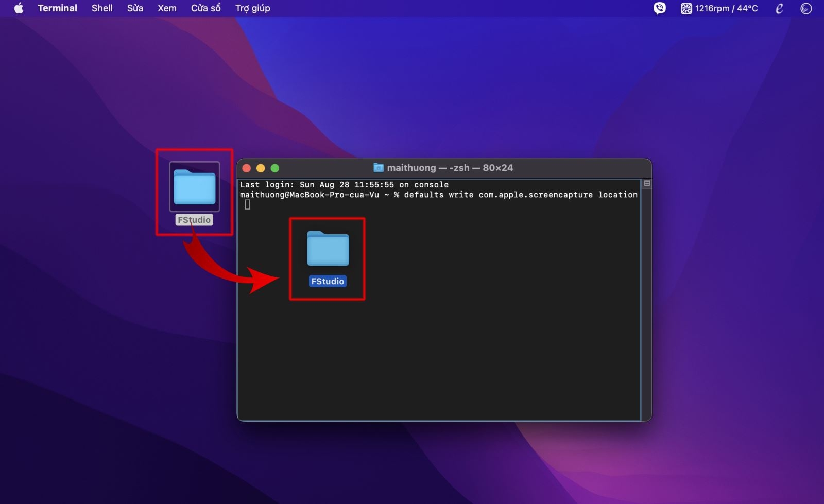Click the split pane button in Terminal
Screen dimensions: 824x504
pyautogui.click(x=647, y=183)
